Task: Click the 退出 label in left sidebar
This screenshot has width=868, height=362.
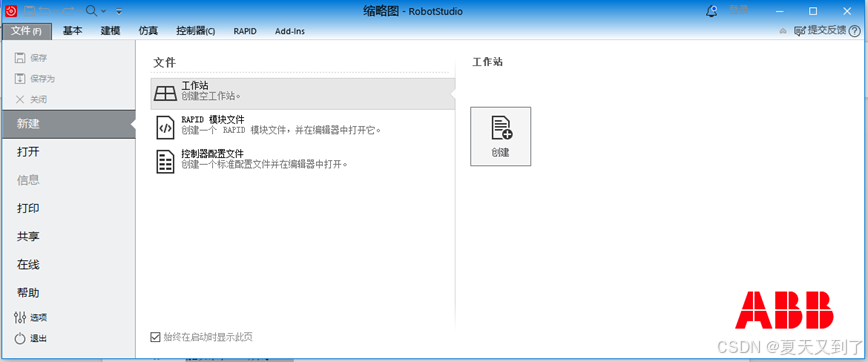Action: pyautogui.click(x=39, y=339)
